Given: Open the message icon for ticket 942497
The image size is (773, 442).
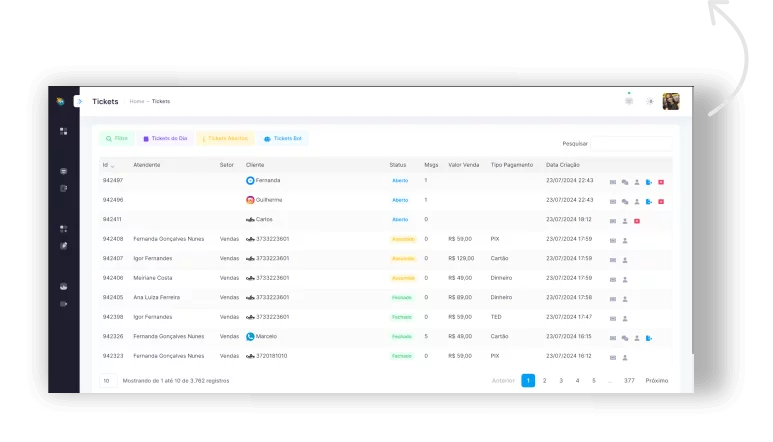Looking at the screenshot, I should (613, 182).
